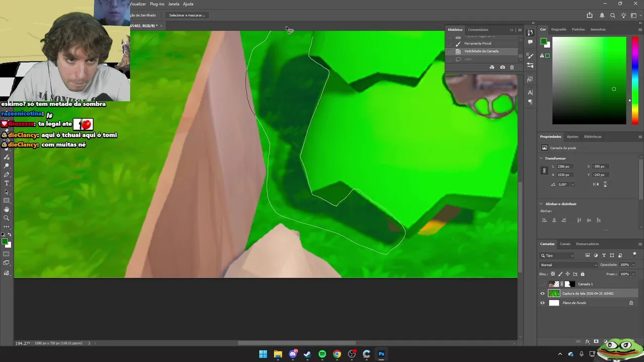
Task: Open the Ajuda menu
Action: (188, 4)
